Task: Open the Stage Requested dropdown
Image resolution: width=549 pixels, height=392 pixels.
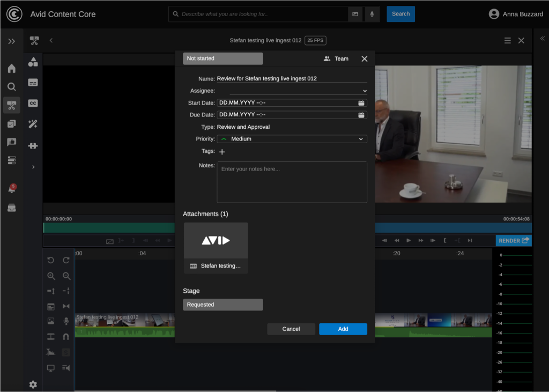Action: (222, 305)
